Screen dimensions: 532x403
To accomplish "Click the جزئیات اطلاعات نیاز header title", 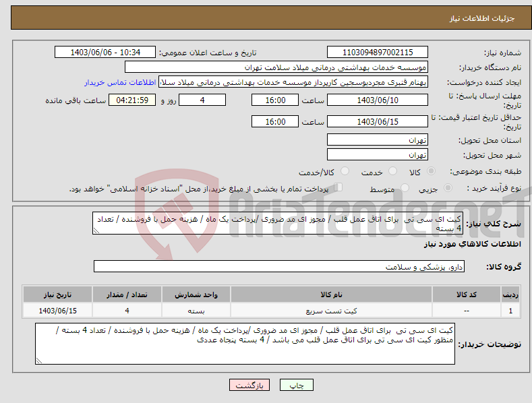I will coord(482,18).
